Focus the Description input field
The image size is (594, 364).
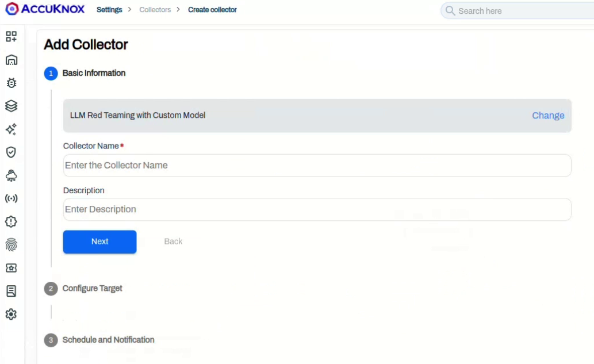pos(317,209)
